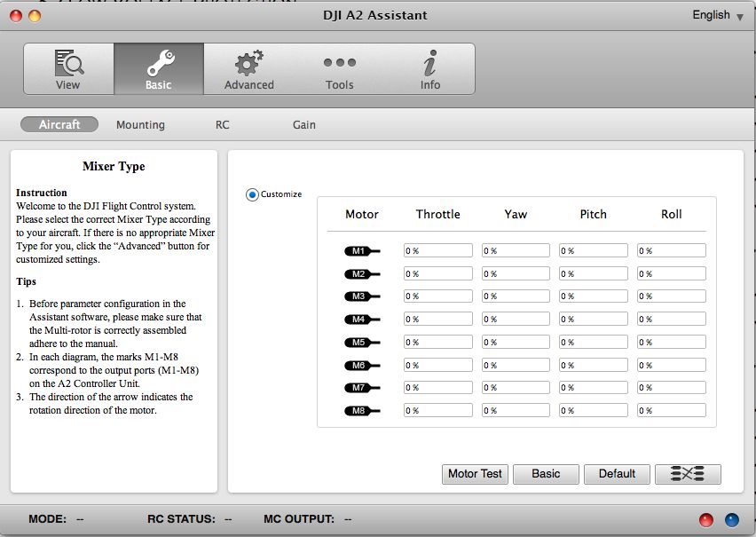Edit the M3 Roll field
Image resolution: width=756 pixels, height=537 pixels.
672,296
